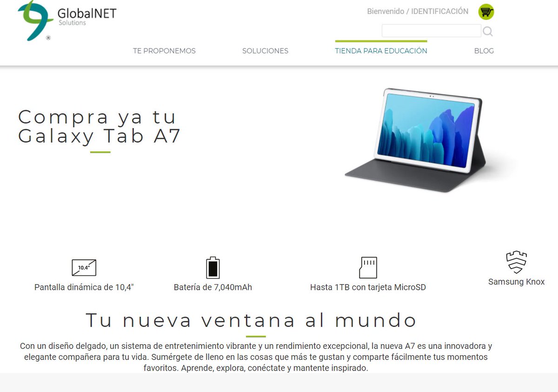
Task: Click the paragraph starting 'Con un diseño delgado'
Action: click(x=256, y=357)
